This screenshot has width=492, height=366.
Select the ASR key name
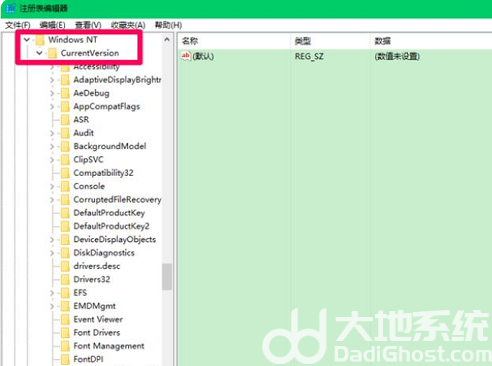(81, 120)
